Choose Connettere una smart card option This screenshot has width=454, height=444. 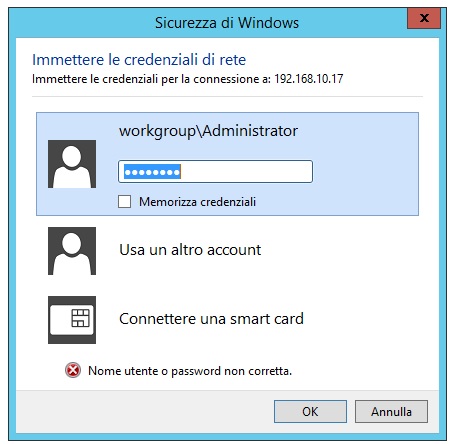coord(211,319)
